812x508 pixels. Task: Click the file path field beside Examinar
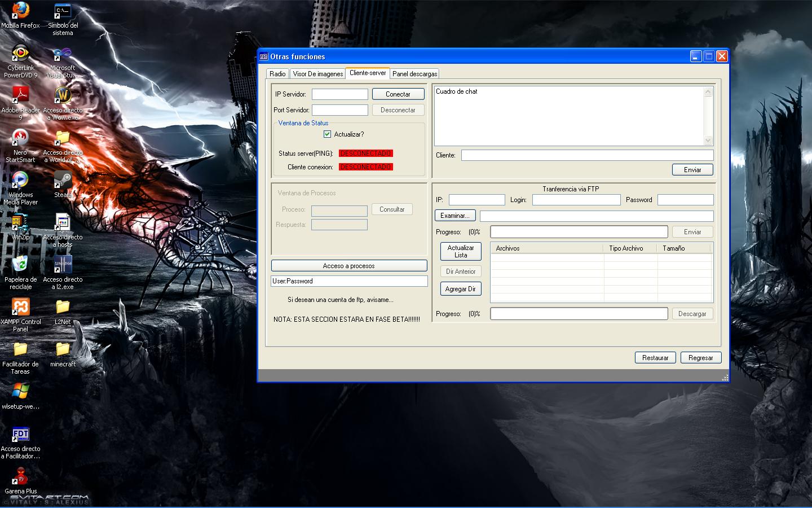[597, 216]
